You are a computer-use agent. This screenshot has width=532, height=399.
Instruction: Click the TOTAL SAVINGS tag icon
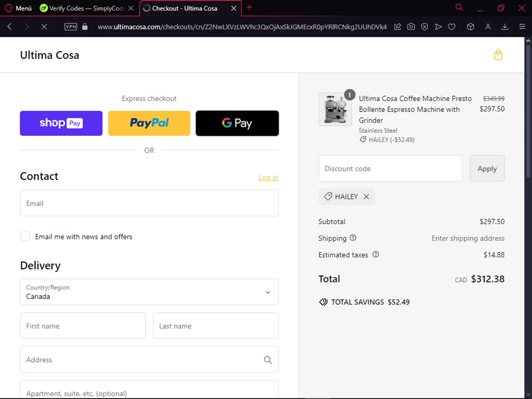[x=323, y=302]
